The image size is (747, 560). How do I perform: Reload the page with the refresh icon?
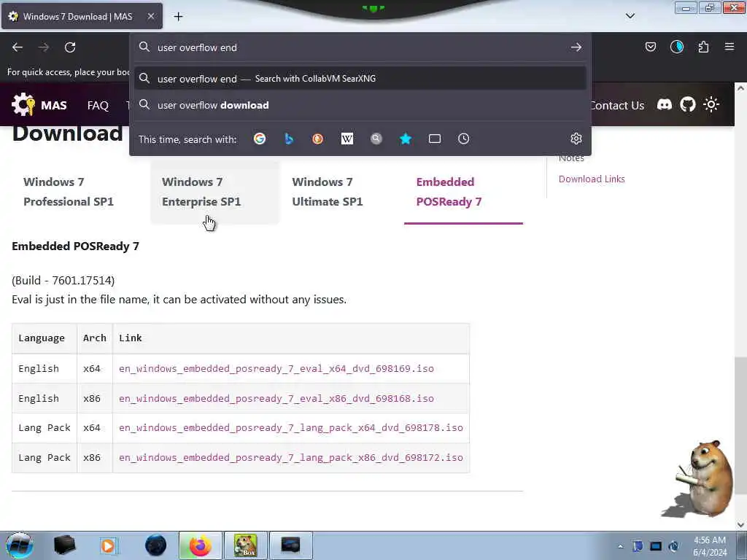click(70, 47)
